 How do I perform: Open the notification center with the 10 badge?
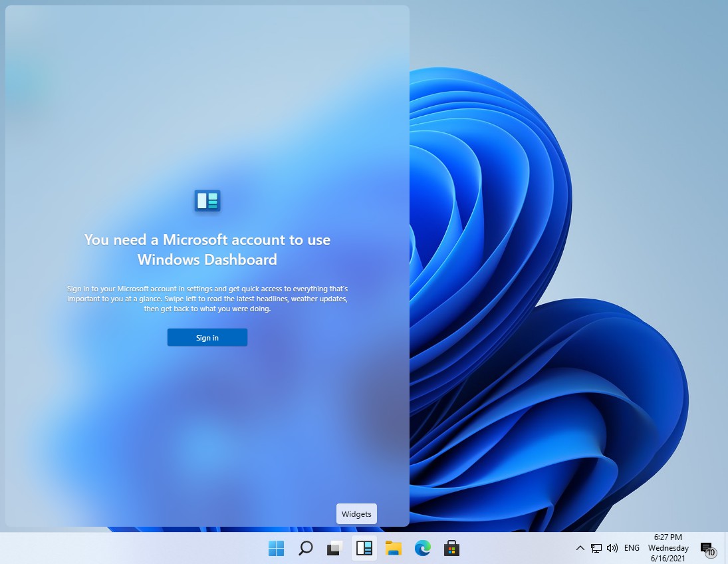[708, 549]
